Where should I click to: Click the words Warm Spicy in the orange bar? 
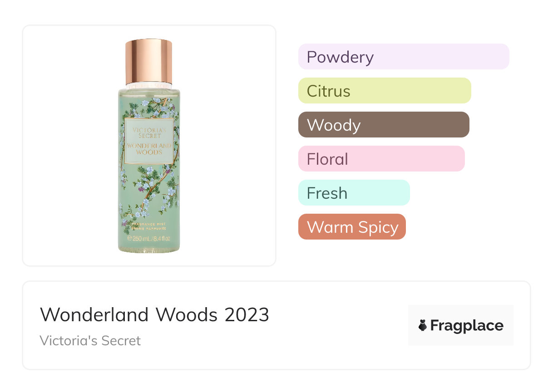tap(352, 227)
